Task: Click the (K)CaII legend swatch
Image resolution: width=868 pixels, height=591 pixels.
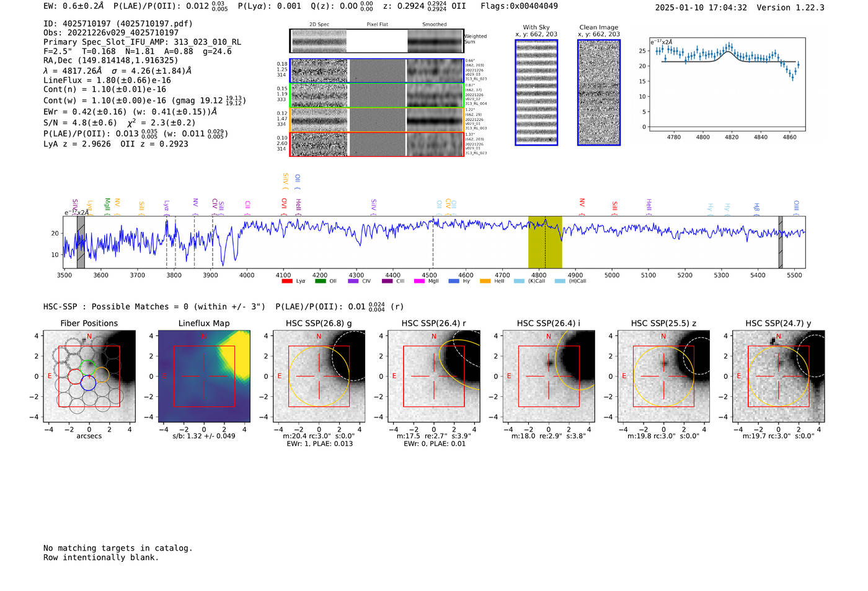Action: coord(519,281)
